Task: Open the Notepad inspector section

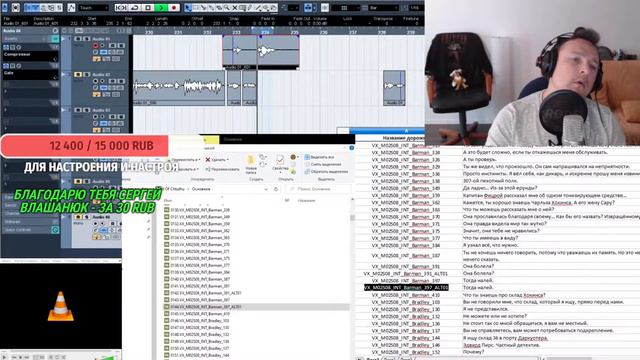Action: [30, 222]
